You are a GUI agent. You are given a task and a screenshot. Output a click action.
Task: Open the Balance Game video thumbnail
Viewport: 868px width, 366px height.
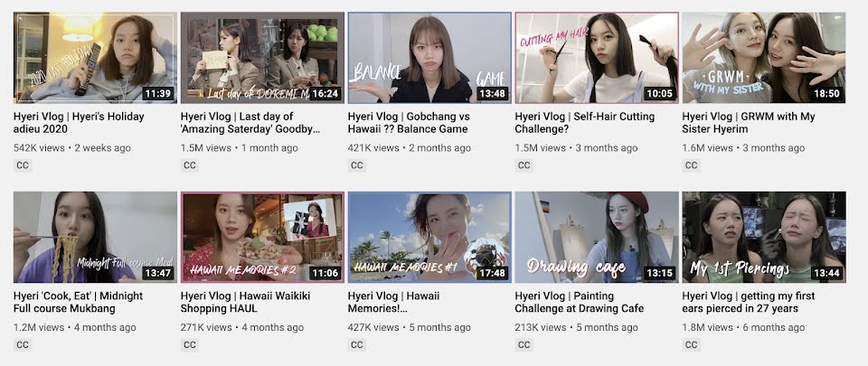coord(429,58)
